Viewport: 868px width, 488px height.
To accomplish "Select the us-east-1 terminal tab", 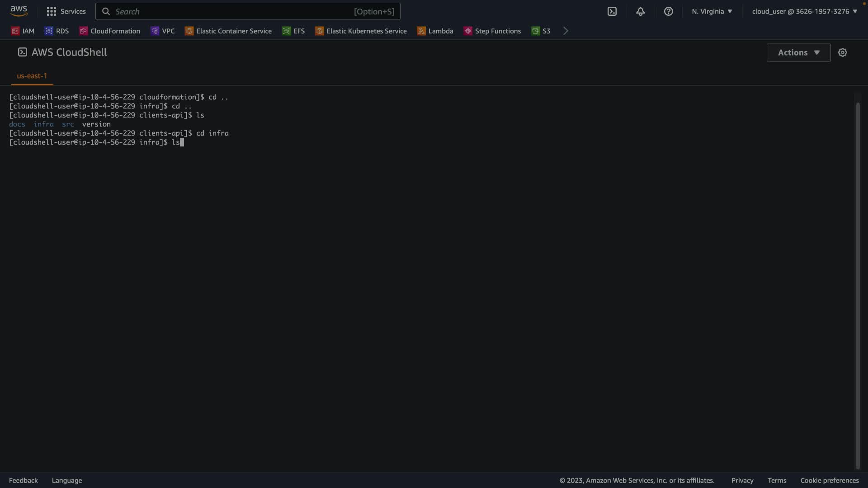I will point(32,76).
